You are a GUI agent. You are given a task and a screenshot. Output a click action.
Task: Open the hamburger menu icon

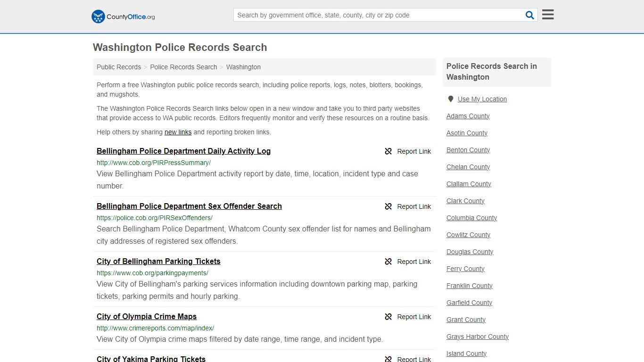click(548, 15)
